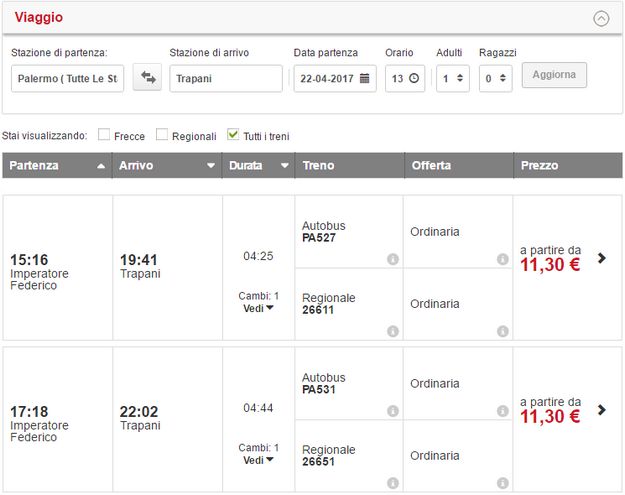Enable the Regionali filter checkbox
The height and width of the screenshot is (495, 625).
tap(162, 136)
